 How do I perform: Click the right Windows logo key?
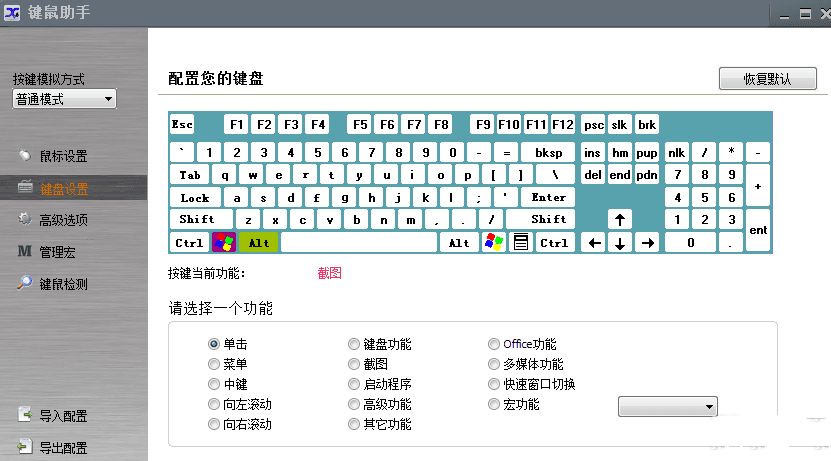493,242
